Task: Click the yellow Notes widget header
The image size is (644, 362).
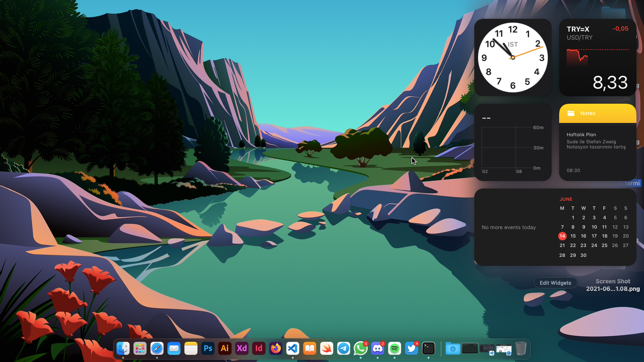Action: pos(598,113)
